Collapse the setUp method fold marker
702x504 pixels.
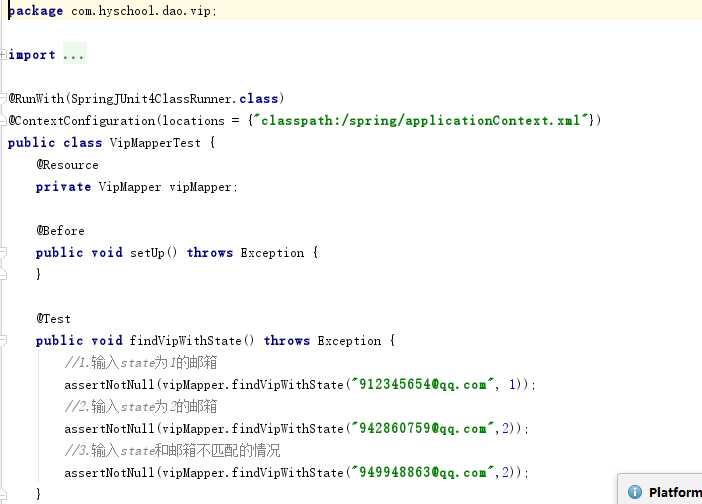click(3, 252)
